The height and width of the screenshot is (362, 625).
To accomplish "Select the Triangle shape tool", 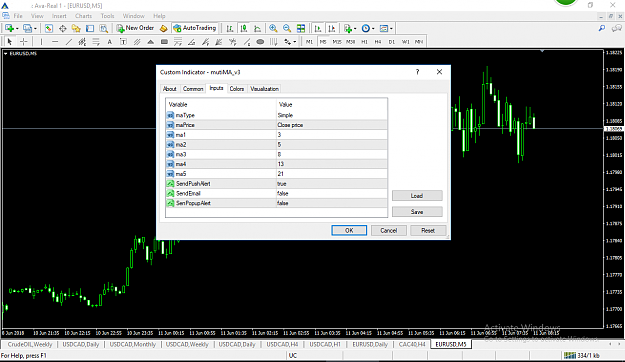I will [x=151, y=41].
